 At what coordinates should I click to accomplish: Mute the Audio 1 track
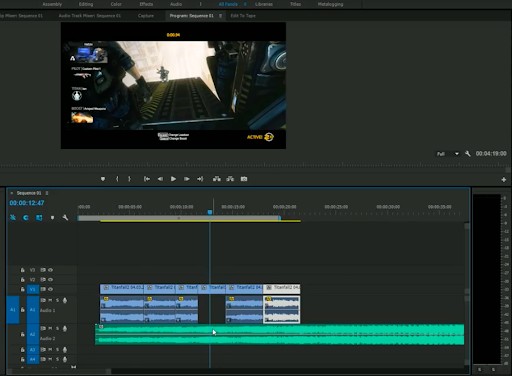pyautogui.click(x=50, y=300)
